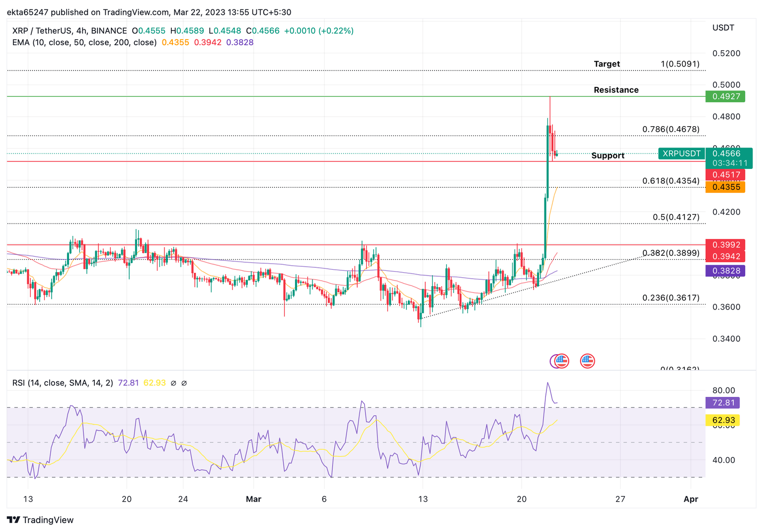Click the yellow RSI SMA badge 62.93
Viewport: 763px width, 532px height.
click(723, 420)
